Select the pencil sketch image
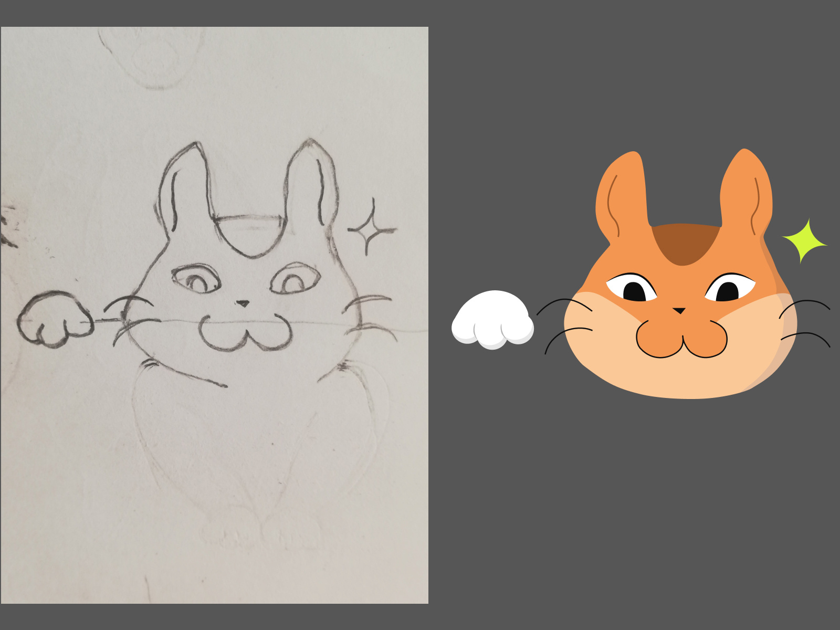Screen dimensions: 840x630 (x=215, y=315)
